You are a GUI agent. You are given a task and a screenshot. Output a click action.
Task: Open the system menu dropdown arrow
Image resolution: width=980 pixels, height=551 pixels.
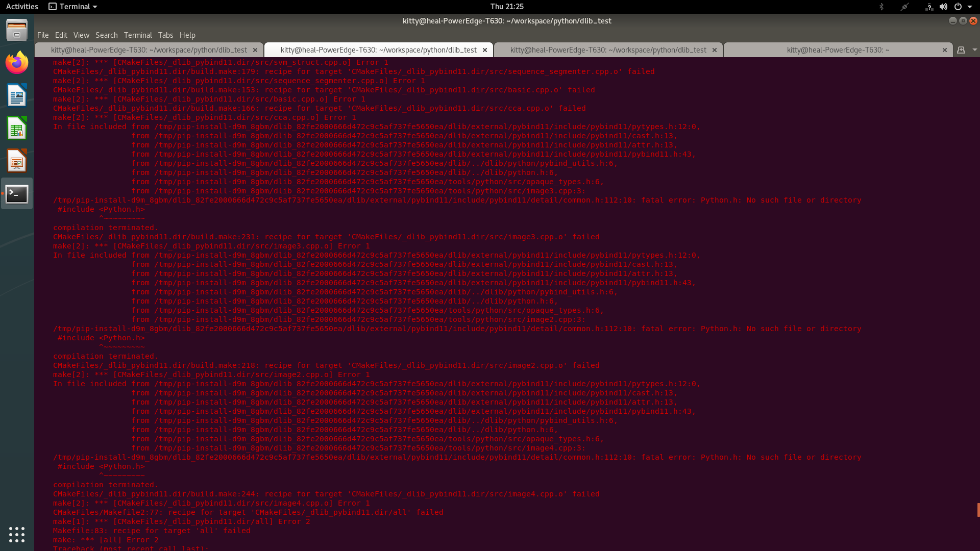(x=970, y=7)
